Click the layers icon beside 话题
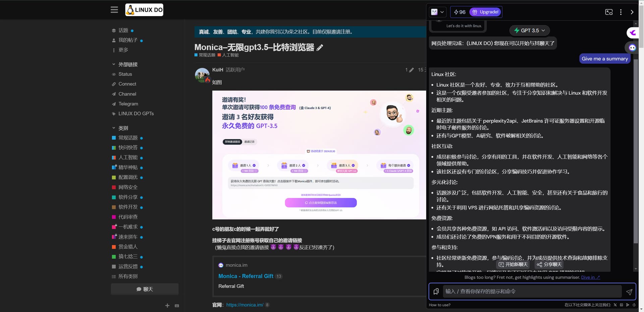 (114, 31)
